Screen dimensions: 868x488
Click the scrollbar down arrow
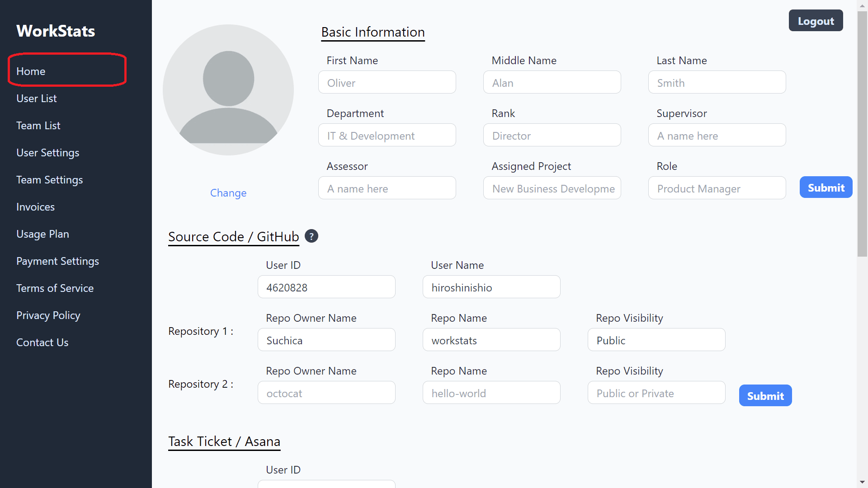[x=862, y=483]
